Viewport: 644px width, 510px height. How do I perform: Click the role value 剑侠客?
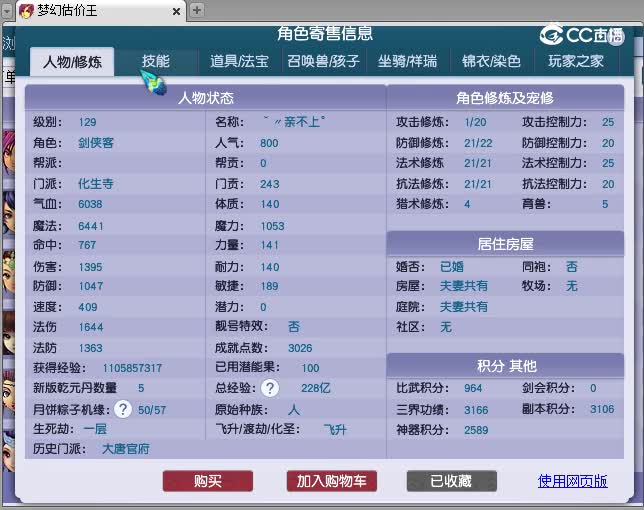[x=96, y=143]
